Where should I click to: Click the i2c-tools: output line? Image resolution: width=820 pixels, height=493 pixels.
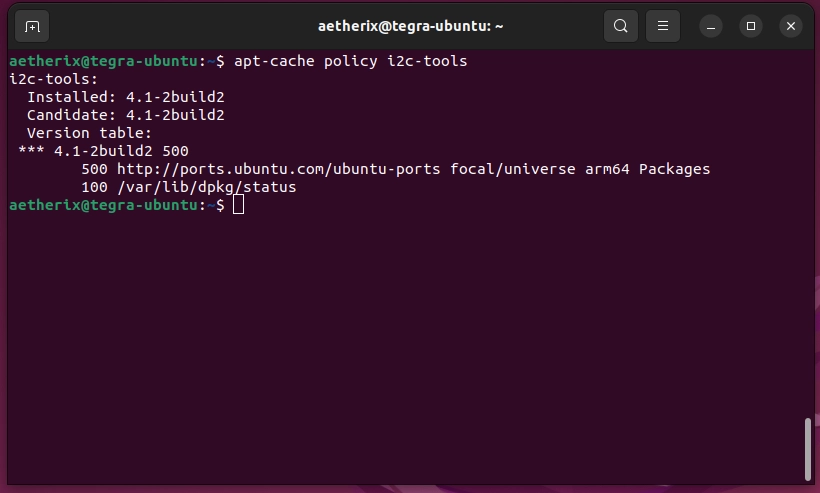[x=53, y=79]
